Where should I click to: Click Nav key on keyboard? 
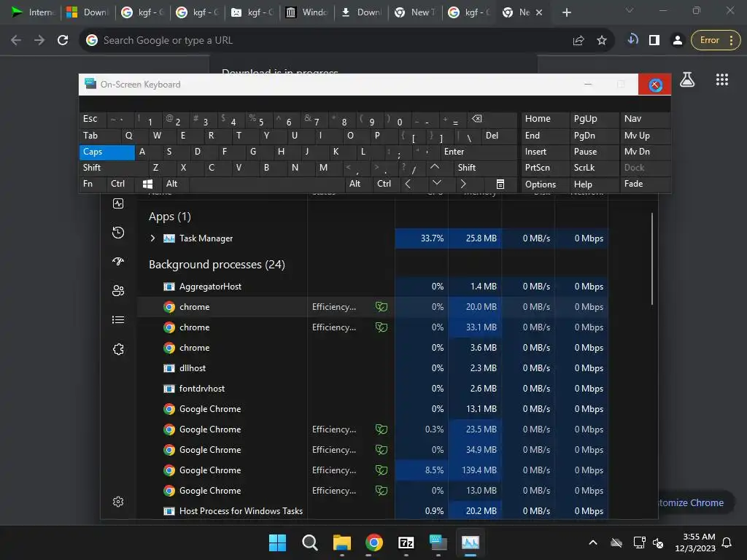(x=645, y=119)
